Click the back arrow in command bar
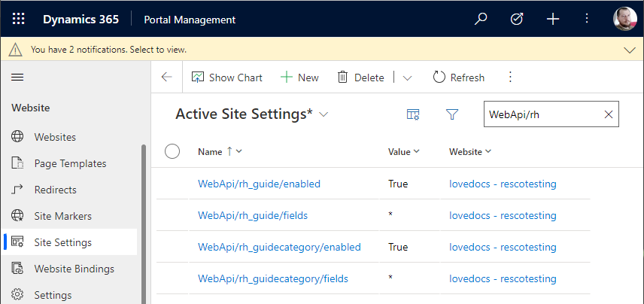The height and width of the screenshot is (304, 644). click(x=167, y=78)
